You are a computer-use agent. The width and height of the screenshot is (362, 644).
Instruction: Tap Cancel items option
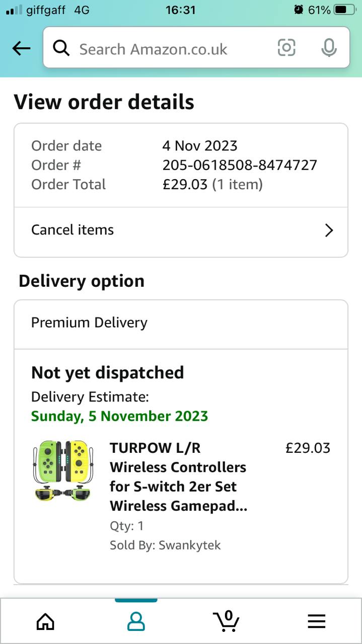coord(73,230)
